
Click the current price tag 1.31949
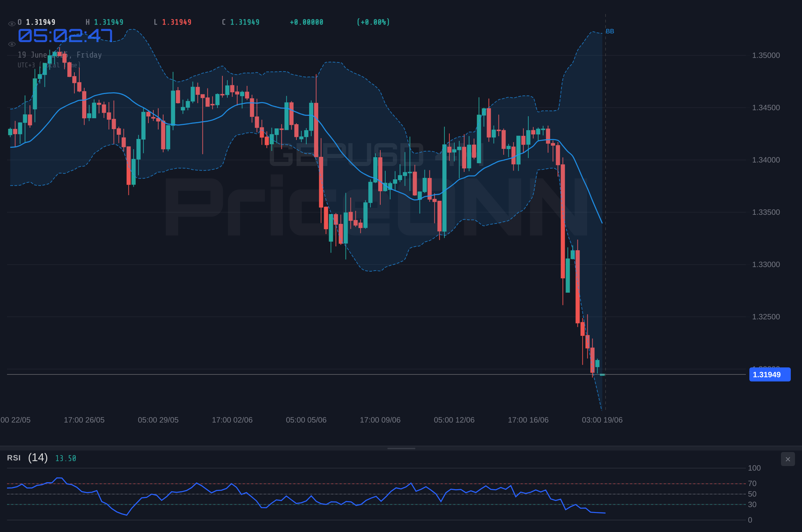pos(770,374)
